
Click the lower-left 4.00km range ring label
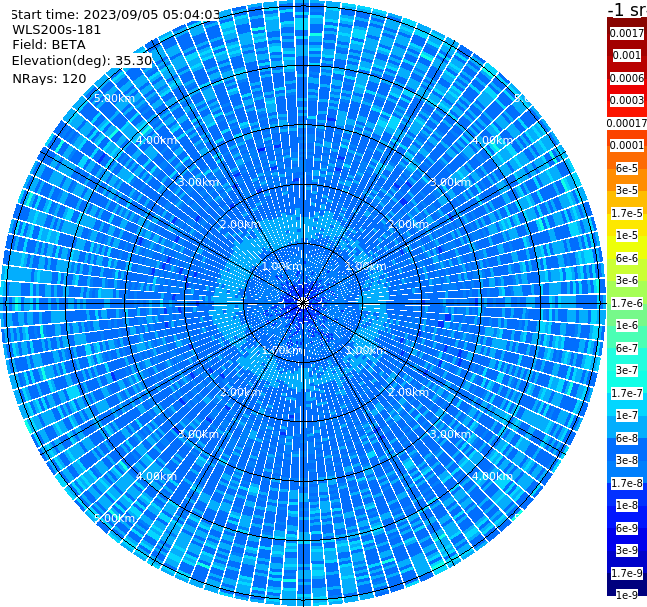point(156,476)
